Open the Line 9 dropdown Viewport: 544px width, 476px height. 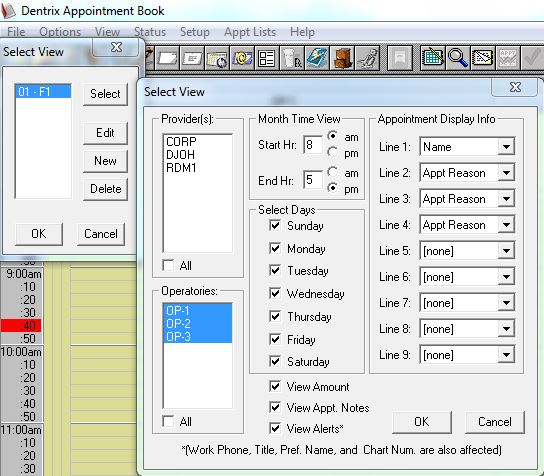tap(506, 355)
